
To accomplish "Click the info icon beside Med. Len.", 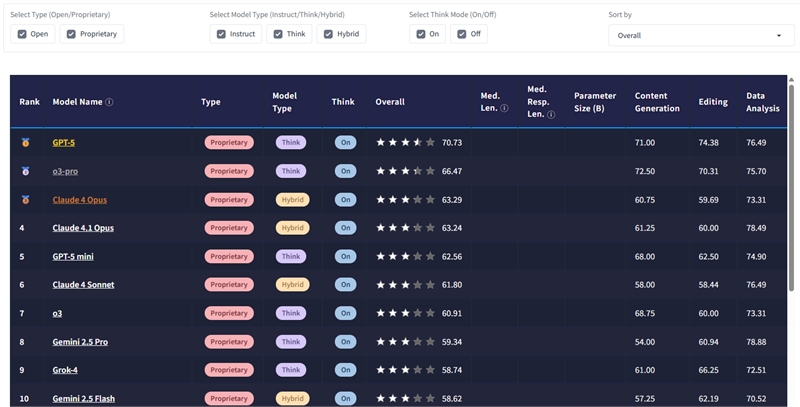I will [x=504, y=108].
